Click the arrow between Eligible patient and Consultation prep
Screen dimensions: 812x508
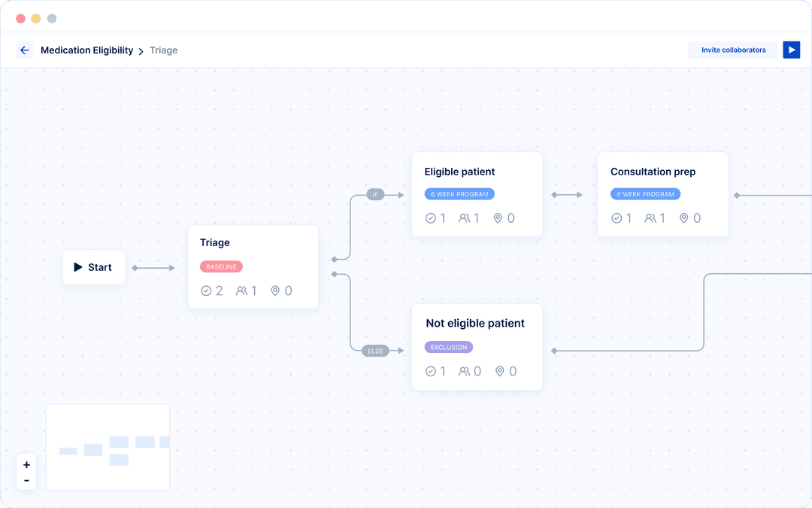(x=568, y=195)
